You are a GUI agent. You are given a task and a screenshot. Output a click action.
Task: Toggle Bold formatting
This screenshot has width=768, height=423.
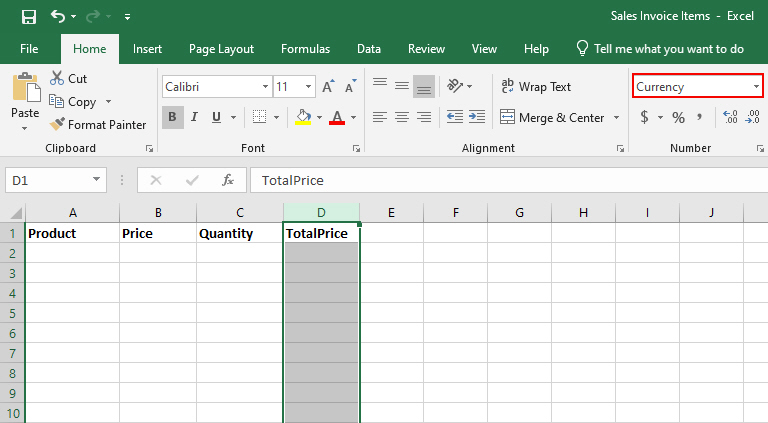tap(172, 117)
